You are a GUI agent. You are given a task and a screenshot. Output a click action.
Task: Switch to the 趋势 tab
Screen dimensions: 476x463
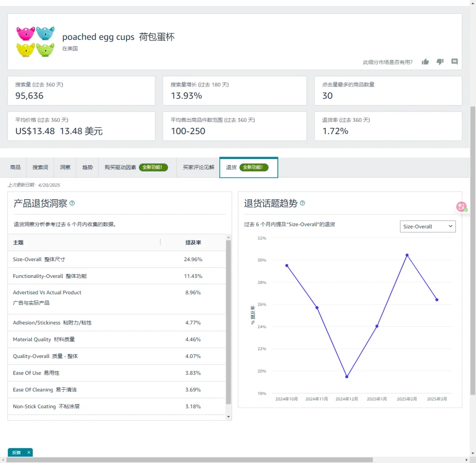87,167
